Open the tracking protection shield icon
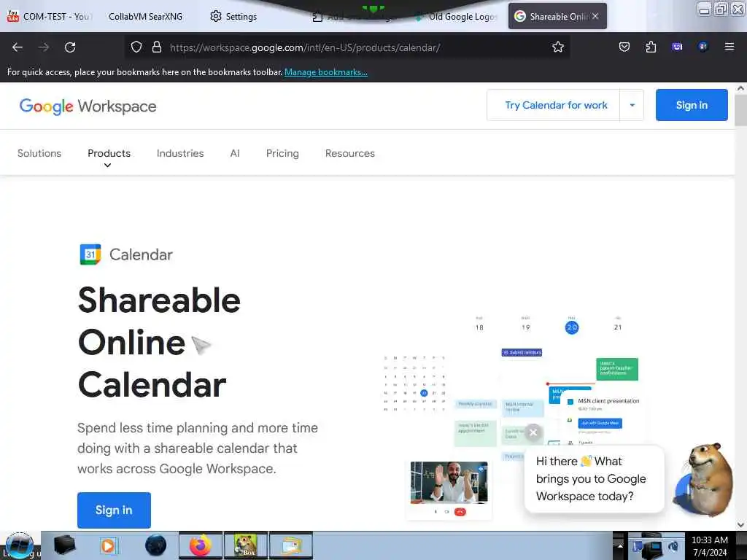The image size is (747, 560). click(x=136, y=47)
